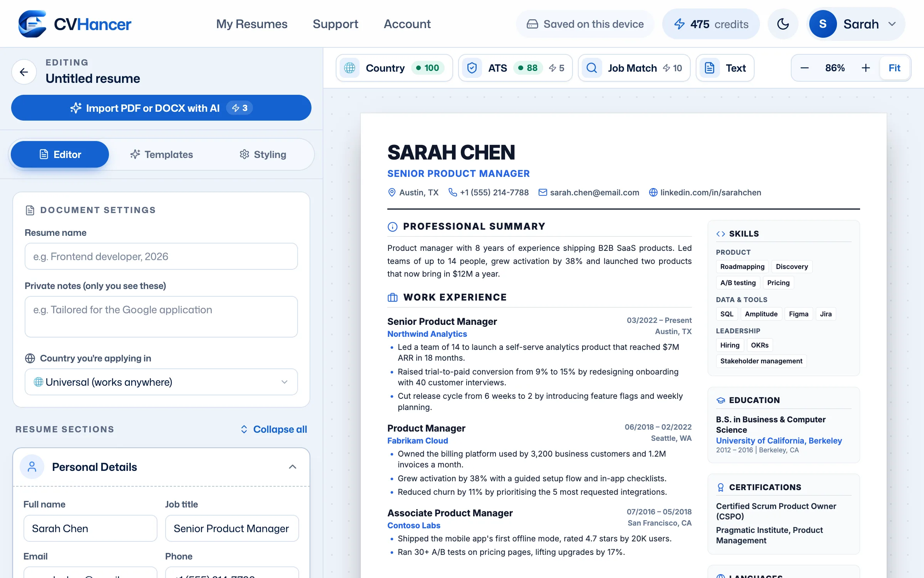Viewport: 924px width, 578px height.
Task: Click the LinkedIn globe icon on resume
Action: [x=653, y=192]
